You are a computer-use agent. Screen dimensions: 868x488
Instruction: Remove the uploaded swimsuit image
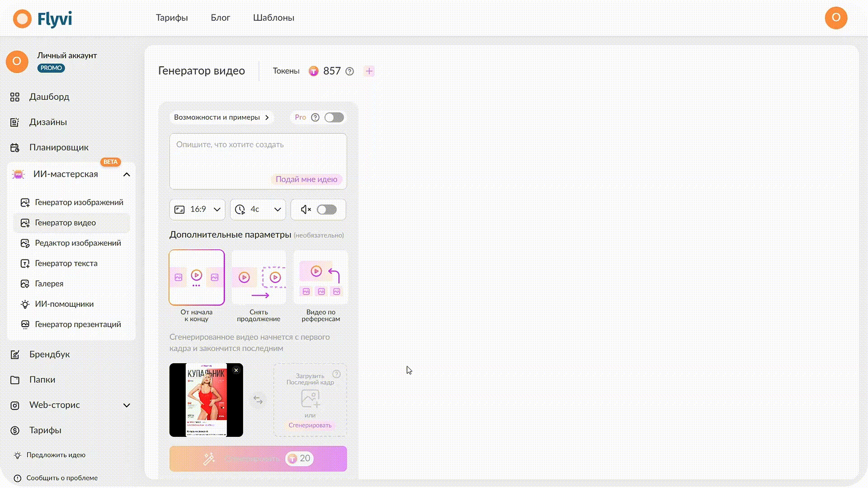[x=236, y=371]
